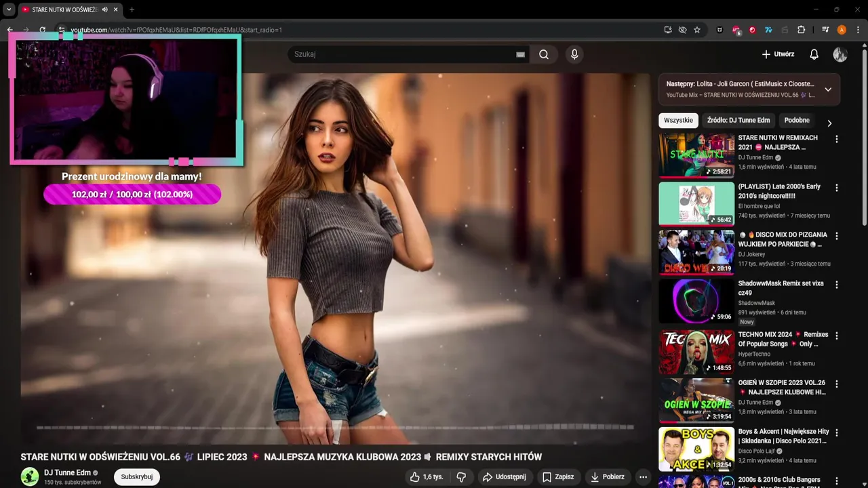The image size is (868, 488).
Task: Click the Subskrybuj button
Action: [x=137, y=476]
